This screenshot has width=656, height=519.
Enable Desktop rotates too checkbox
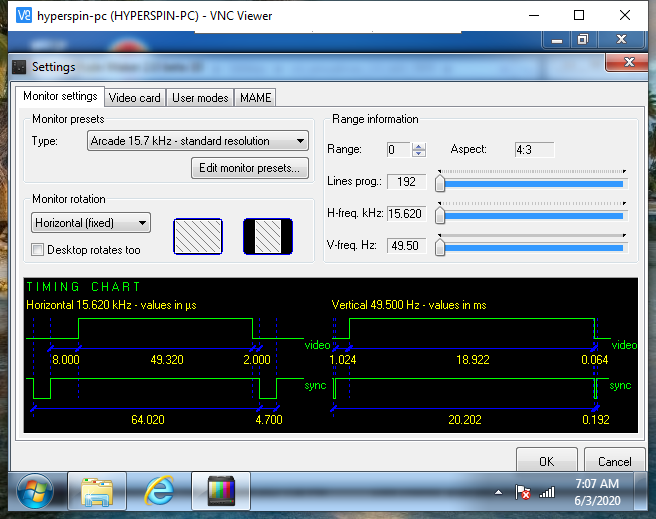(37, 250)
